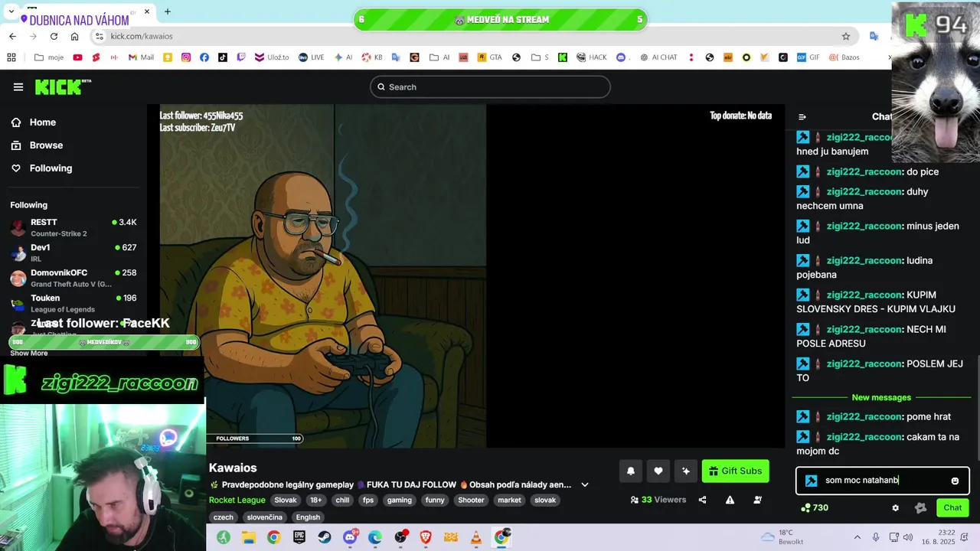Open the GTA bookmark
The image size is (980, 551).
(489, 57)
